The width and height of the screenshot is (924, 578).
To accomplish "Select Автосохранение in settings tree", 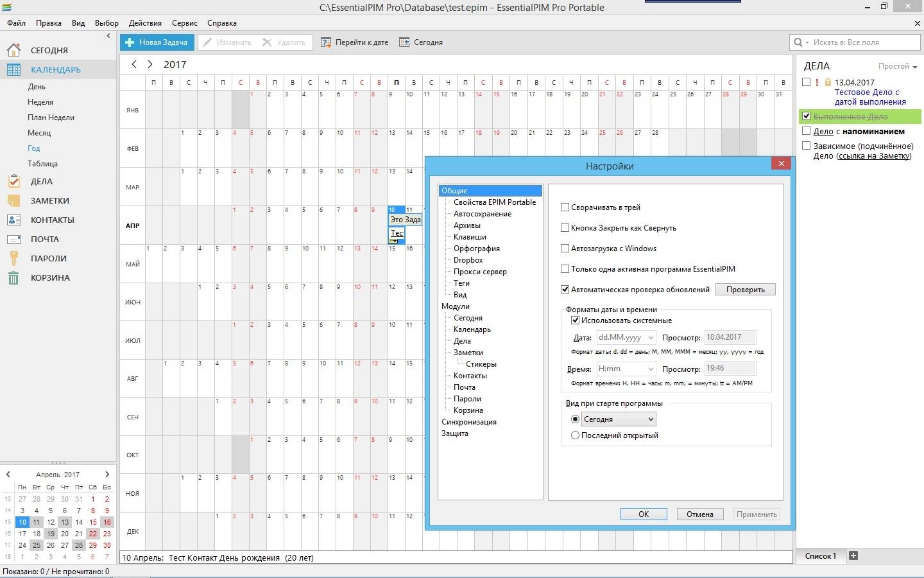I will (483, 214).
